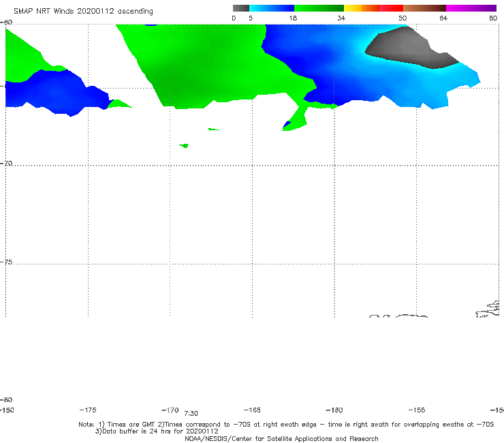Select the cyan-to-blue segment of the color bar

272,8
